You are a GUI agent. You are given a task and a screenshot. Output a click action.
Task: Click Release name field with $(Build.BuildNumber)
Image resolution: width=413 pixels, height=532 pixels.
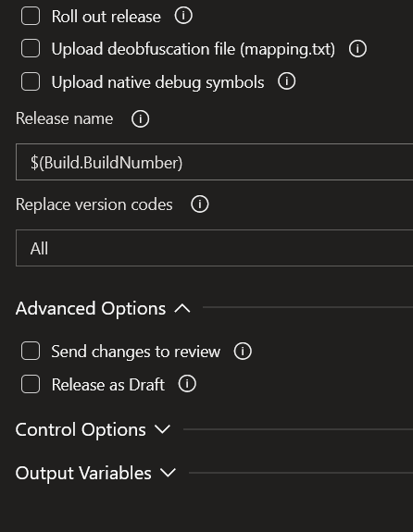click(x=214, y=162)
